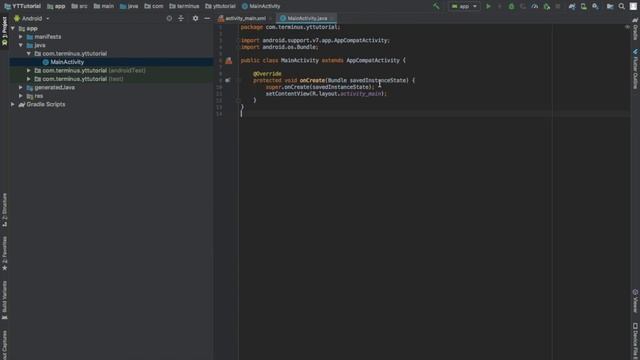Viewport: 640px width, 360px height.
Task: Select the generatedJava folder row
Action: click(111, 87)
